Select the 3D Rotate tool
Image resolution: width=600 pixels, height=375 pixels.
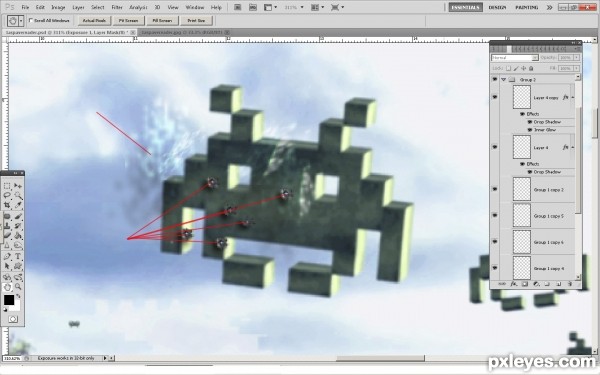pos(7,277)
